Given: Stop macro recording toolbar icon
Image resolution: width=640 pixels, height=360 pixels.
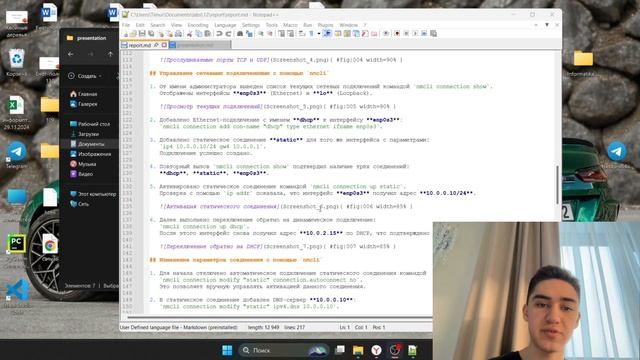Looking at the screenshot, I should 407,33.
